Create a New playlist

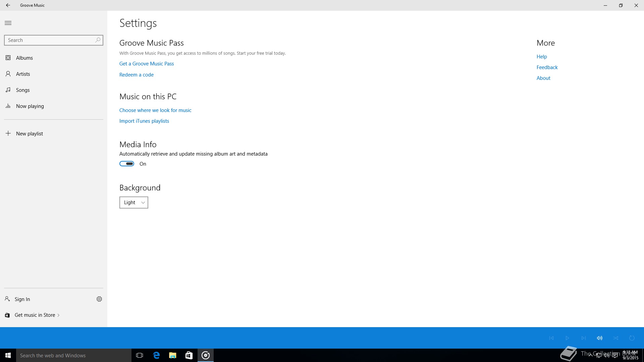click(54, 133)
